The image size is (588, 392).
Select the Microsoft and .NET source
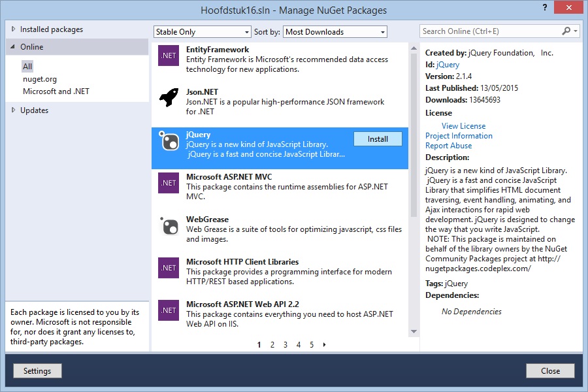(56, 91)
